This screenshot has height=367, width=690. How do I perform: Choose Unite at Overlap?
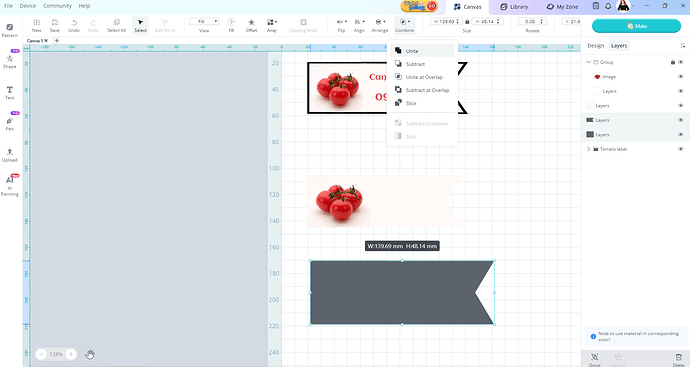coord(422,77)
